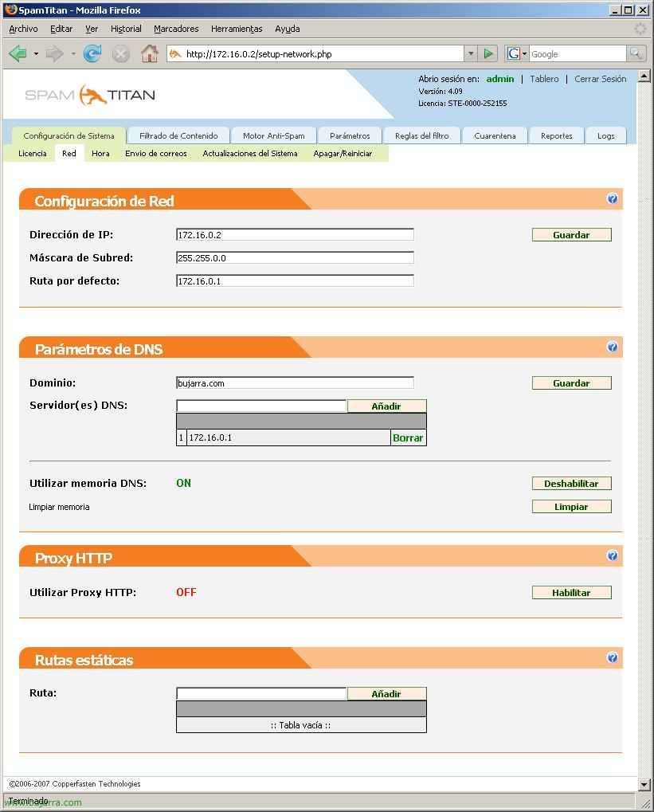654x812 pixels.
Task: Click the home icon in toolbar
Action: 149,53
